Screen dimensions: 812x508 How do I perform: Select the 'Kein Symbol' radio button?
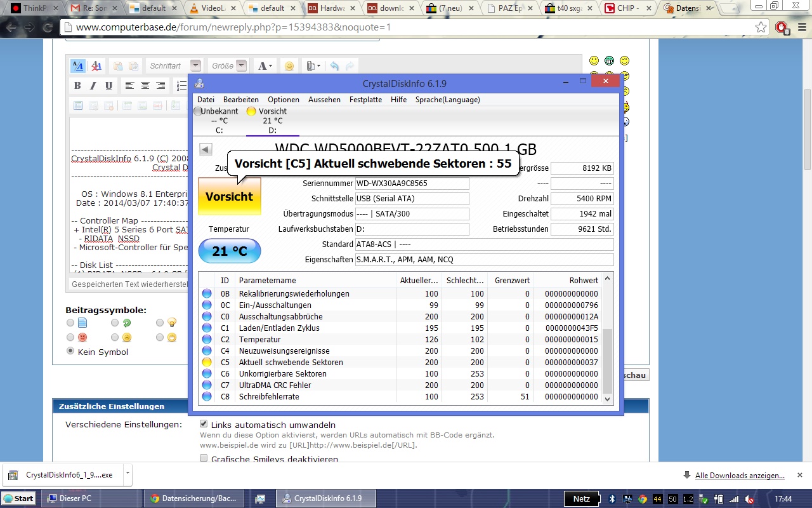[x=70, y=351]
